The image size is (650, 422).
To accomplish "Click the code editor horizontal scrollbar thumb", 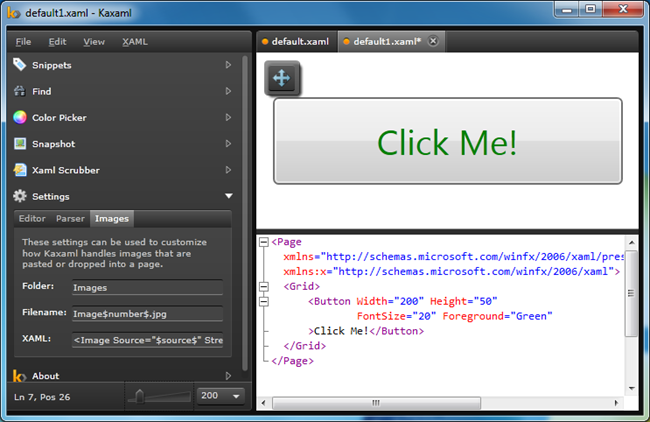I will click(376, 403).
